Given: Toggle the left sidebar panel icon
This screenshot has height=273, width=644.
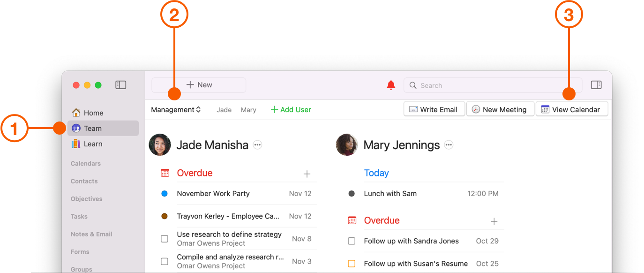Looking at the screenshot, I should [120, 85].
